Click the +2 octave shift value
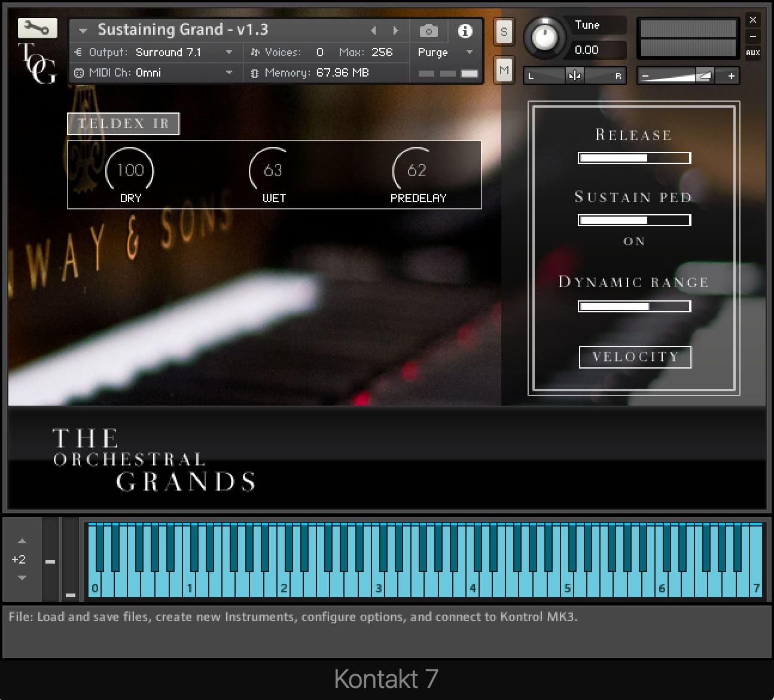Image resolution: width=774 pixels, height=700 pixels. coord(19,559)
